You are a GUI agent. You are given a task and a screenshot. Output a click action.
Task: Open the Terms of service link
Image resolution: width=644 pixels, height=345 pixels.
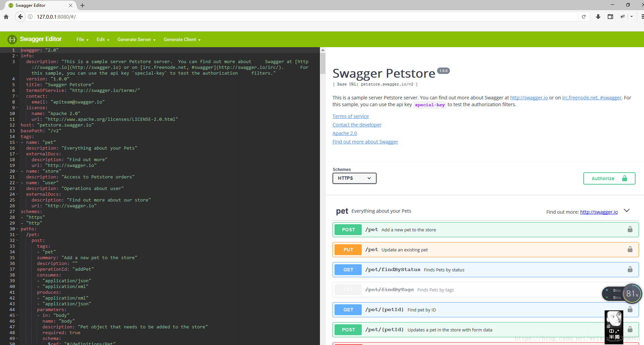click(x=351, y=116)
